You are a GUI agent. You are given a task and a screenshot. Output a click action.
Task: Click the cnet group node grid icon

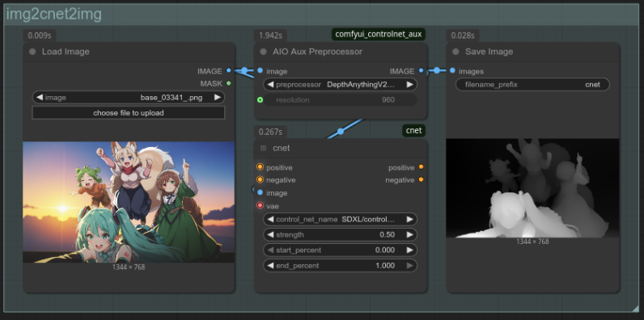coord(263,148)
